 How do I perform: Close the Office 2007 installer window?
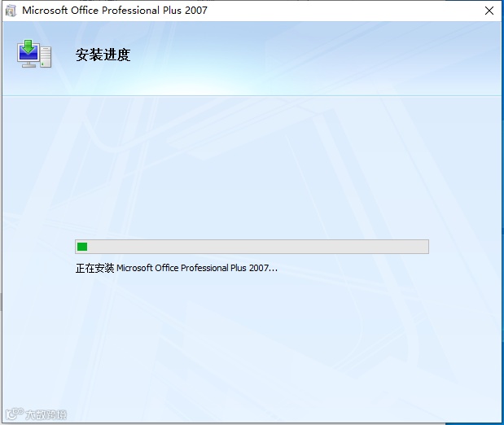pyautogui.click(x=489, y=11)
